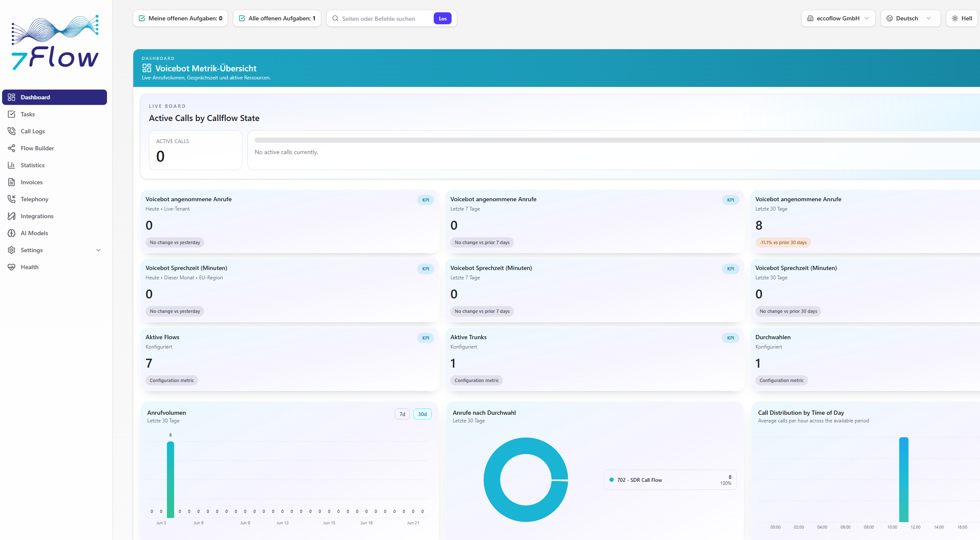Click the 702 - SDR Call Flow legend entry
The width and height of the screenshot is (980, 540).
coord(670,480)
